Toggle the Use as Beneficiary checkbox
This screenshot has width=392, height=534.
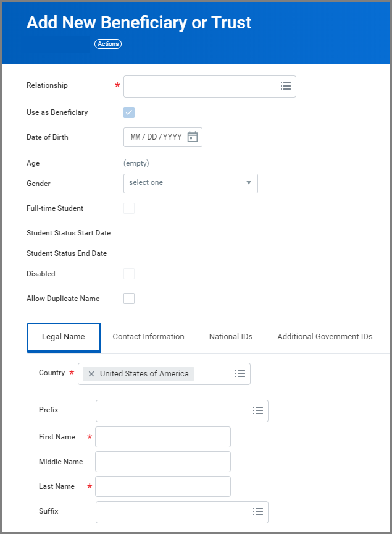(129, 112)
